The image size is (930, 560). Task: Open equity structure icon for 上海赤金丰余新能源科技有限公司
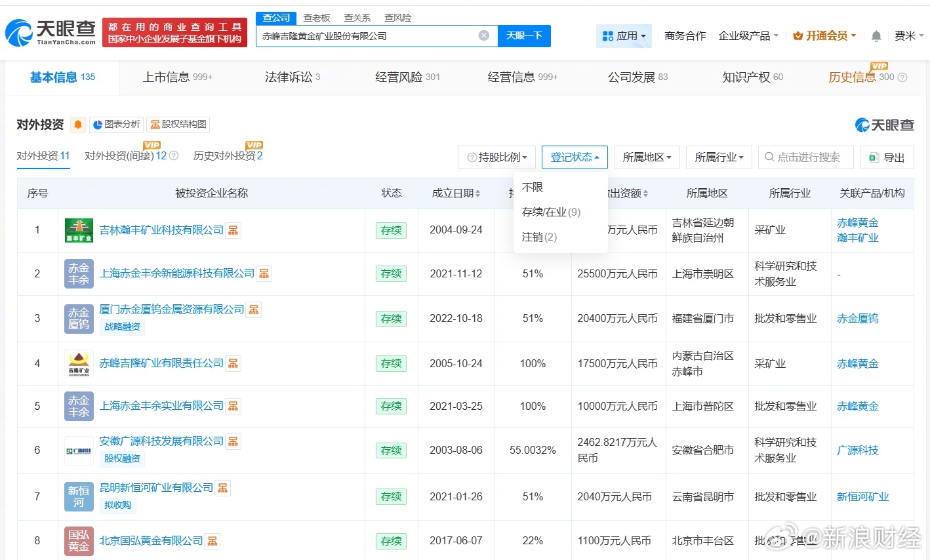click(x=264, y=273)
